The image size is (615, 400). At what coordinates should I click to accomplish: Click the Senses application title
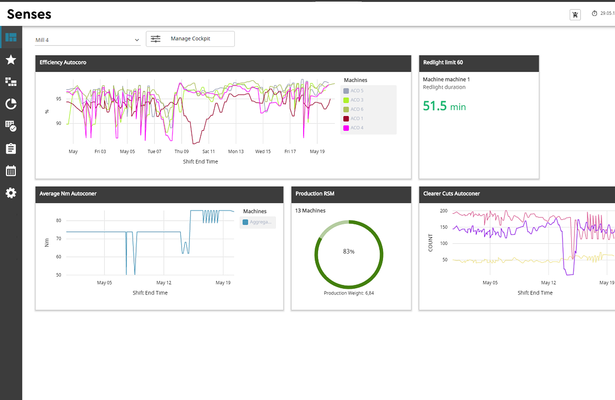point(29,14)
